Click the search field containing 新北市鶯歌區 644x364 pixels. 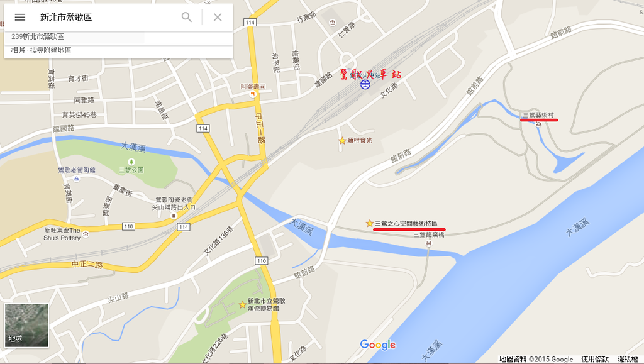[107, 17]
